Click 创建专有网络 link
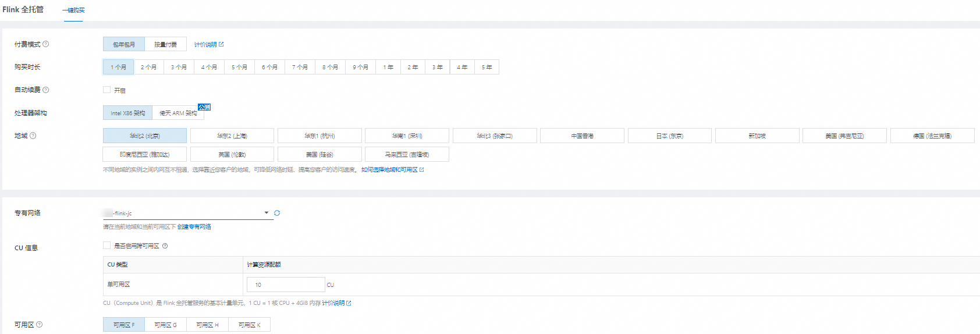Viewport: 980px width, 334px height. click(x=194, y=227)
